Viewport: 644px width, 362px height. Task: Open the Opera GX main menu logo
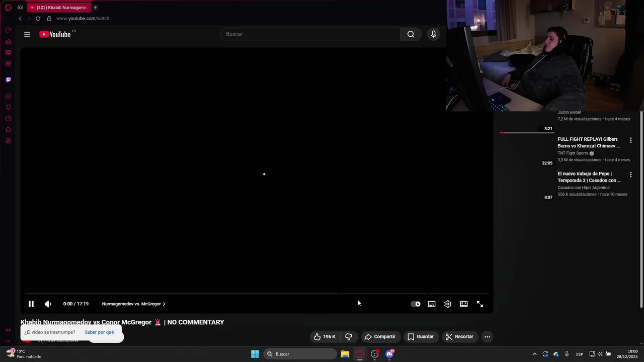coord(8,8)
